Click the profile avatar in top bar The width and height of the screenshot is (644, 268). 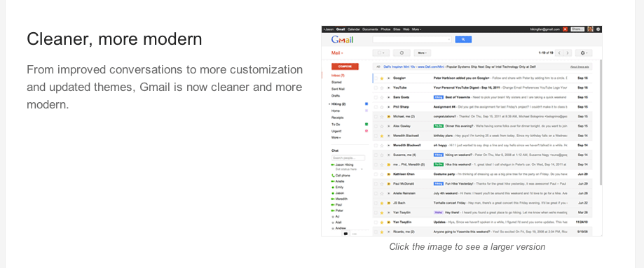point(590,29)
